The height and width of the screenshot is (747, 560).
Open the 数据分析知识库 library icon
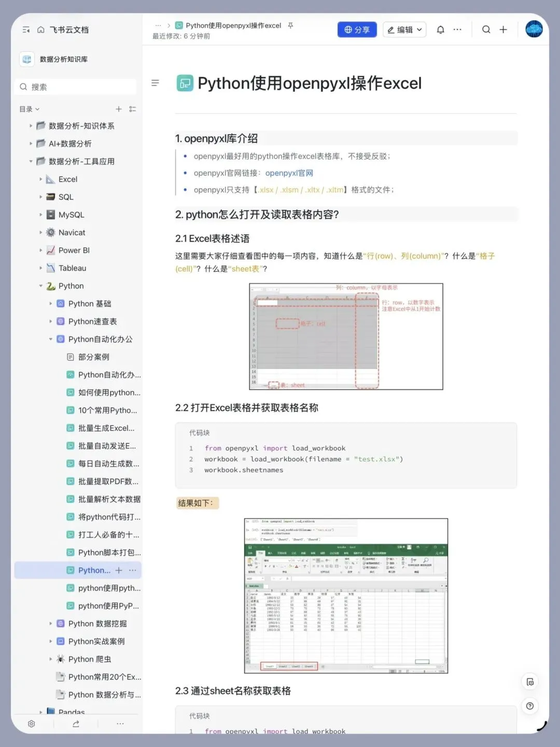click(x=27, y=59)
